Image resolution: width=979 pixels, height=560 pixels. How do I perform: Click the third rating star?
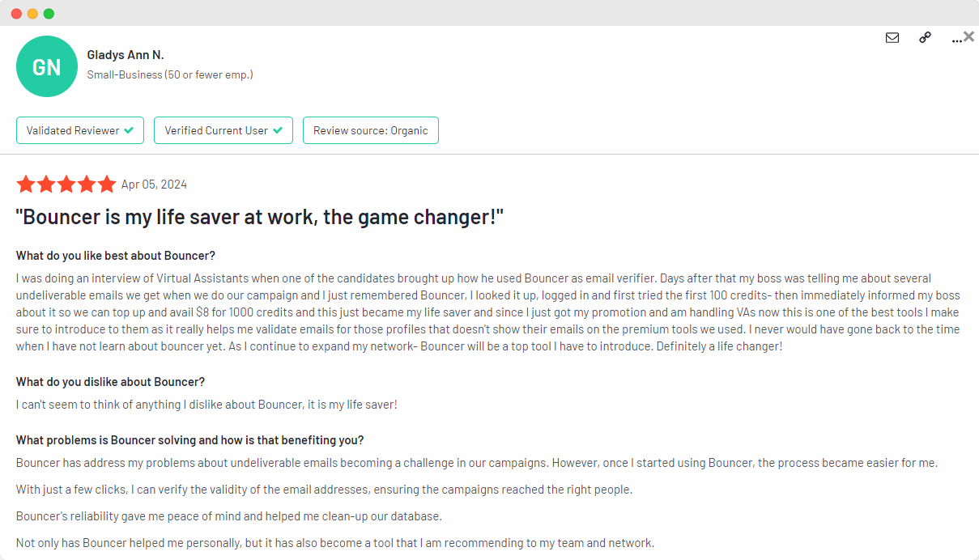[x=66, y=185]
